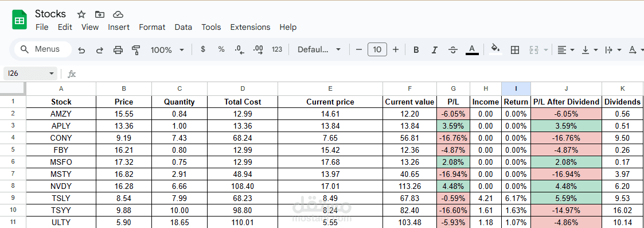Select TSYY dividends cell 16.02
Viewport: 644px width, 228px height.
pyautogui.click(x=623, y=210)
